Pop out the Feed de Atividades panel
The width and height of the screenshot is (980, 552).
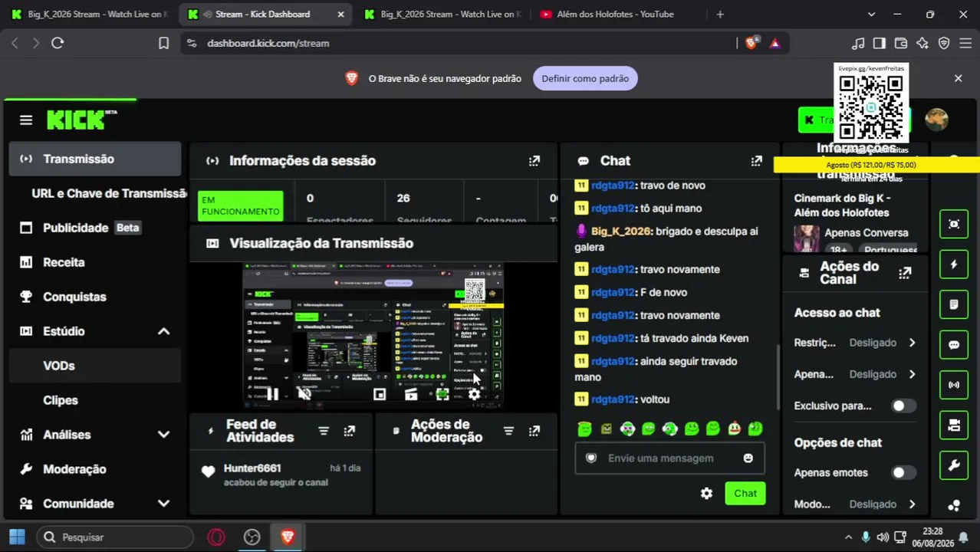(349, 431)
